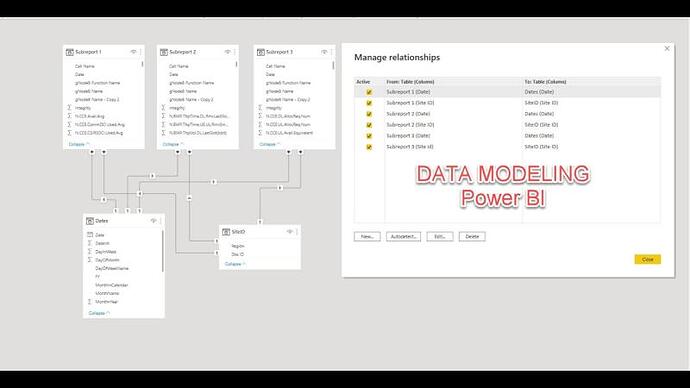
Task: Click the Delete relationship button
Action: [472, 237]
